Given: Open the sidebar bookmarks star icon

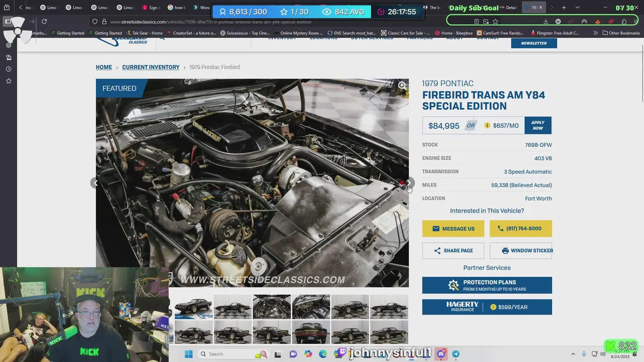Looking at the screenshot, I should click(x=9, y=81).
